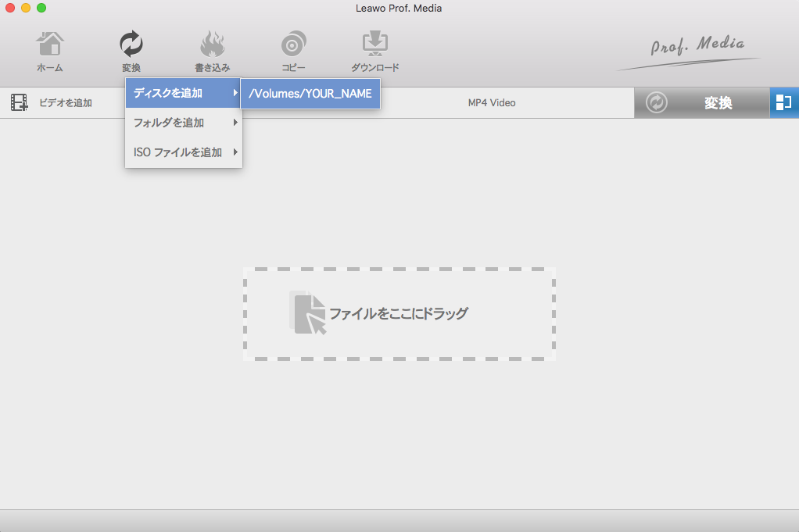Expand the フォルダを追加 submenu arrow

[x=235, y=123]
